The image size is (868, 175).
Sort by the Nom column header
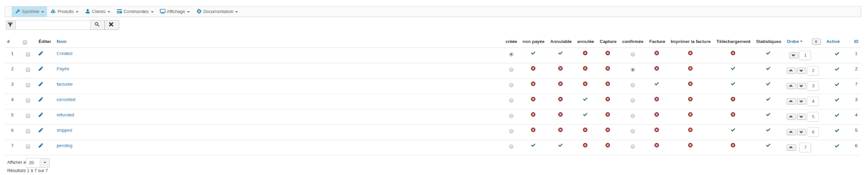pos(61,42)
